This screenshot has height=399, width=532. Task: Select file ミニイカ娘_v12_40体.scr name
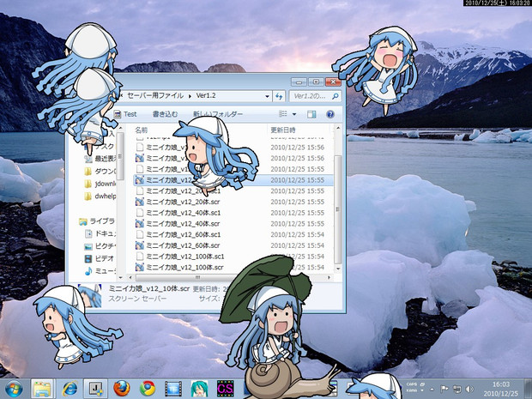tap(183, 224)
